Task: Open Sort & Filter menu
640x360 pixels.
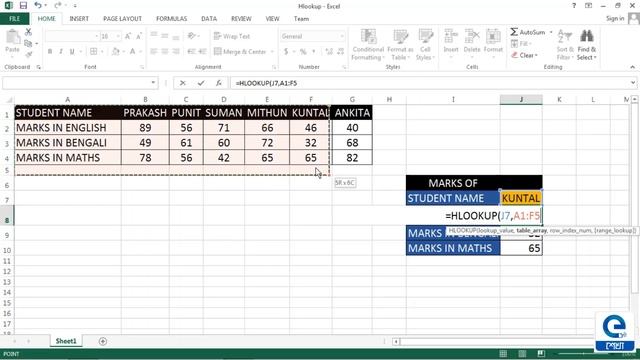Action: point(565,45)
